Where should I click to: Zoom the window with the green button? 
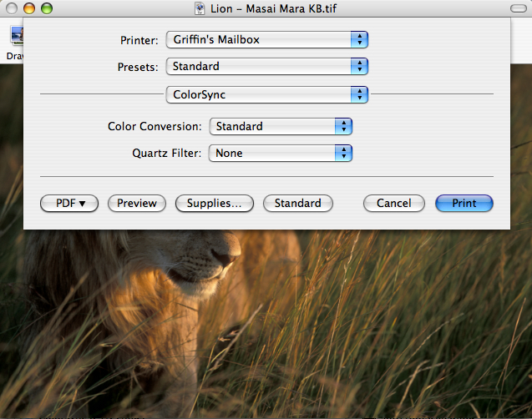tap(46, 8)
